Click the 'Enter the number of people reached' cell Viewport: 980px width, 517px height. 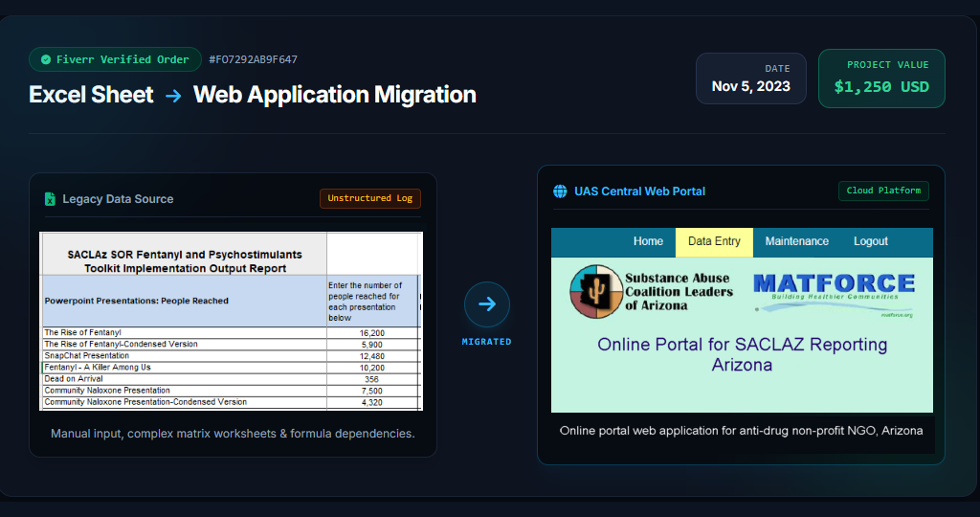click(372, 302)
